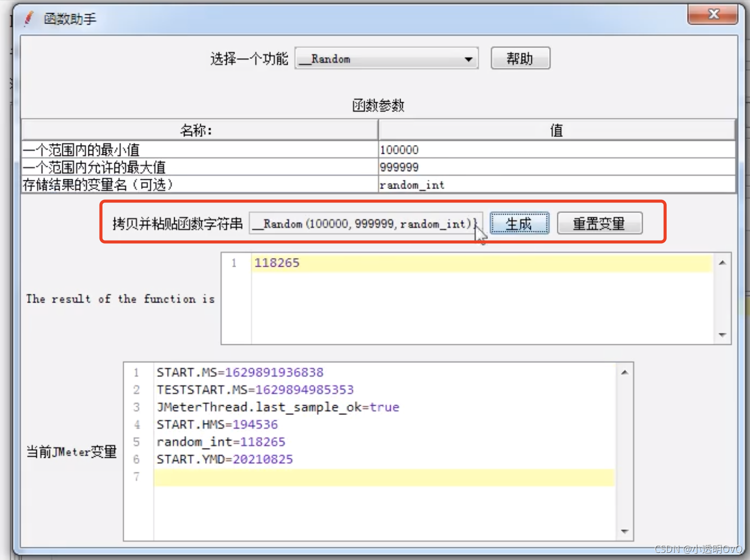Click the function string field __Random(100000,999999,random_int)
Viewport: 750px width, 560px height.
click(366, 223)
